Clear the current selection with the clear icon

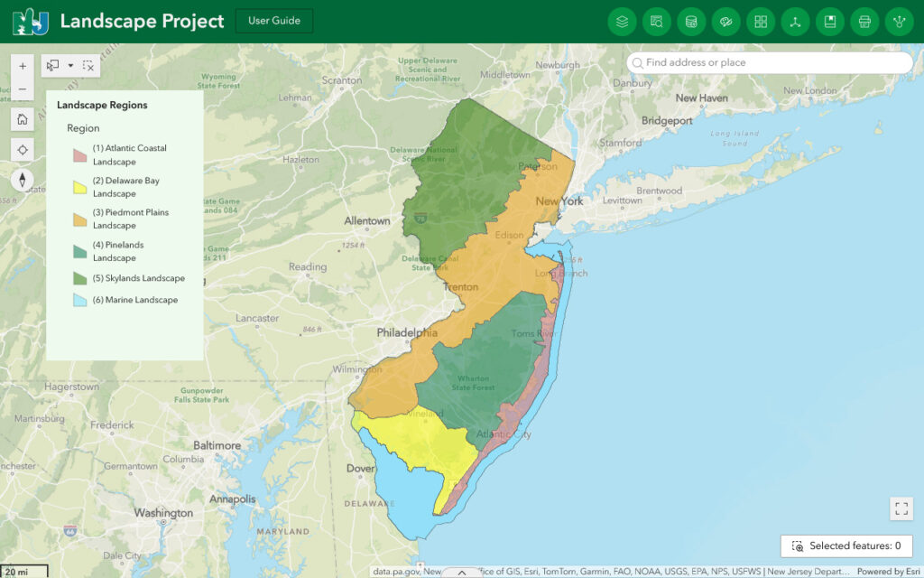click(87, 66)
